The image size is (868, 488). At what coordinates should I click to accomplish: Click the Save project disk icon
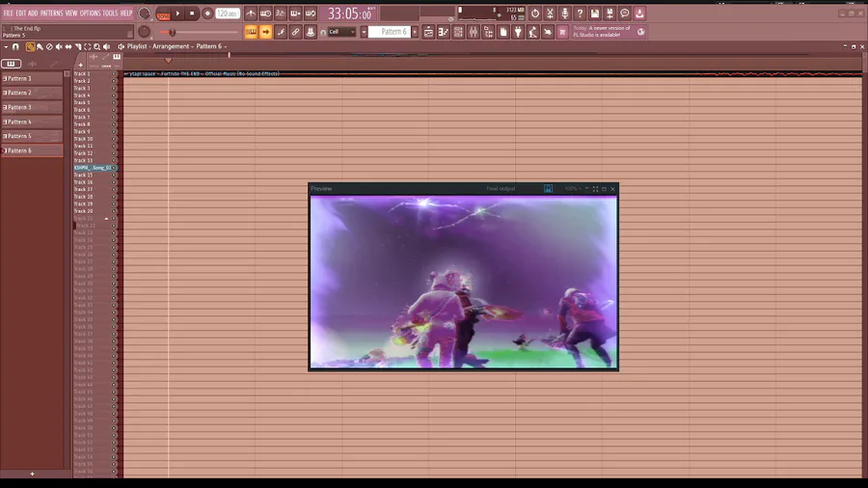[595, 14]
